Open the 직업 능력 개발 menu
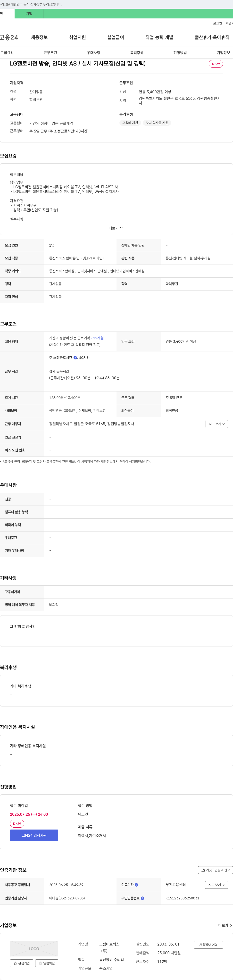This screenshot has height=980, width=233. point(159,37)
